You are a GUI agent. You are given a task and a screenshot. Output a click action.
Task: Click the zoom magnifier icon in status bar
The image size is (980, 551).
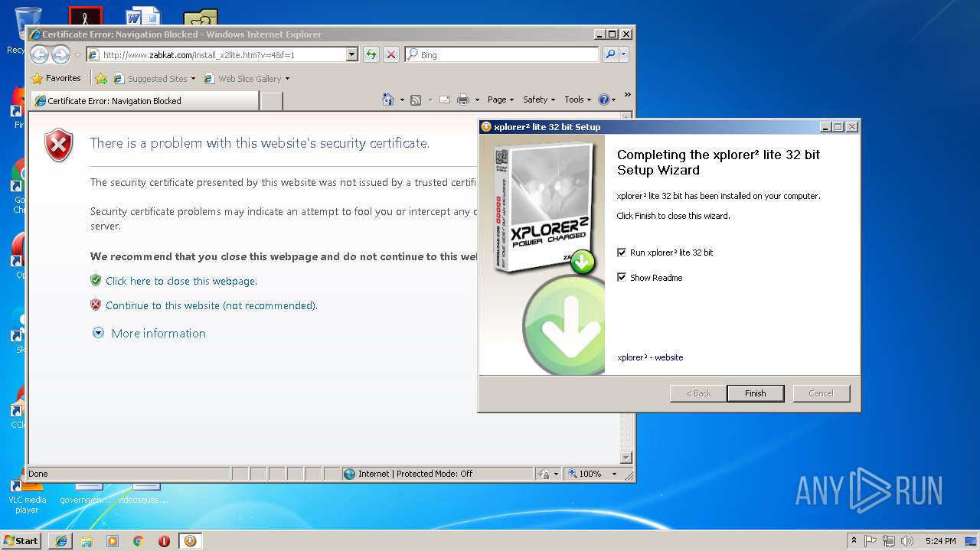tap(572, 474)
